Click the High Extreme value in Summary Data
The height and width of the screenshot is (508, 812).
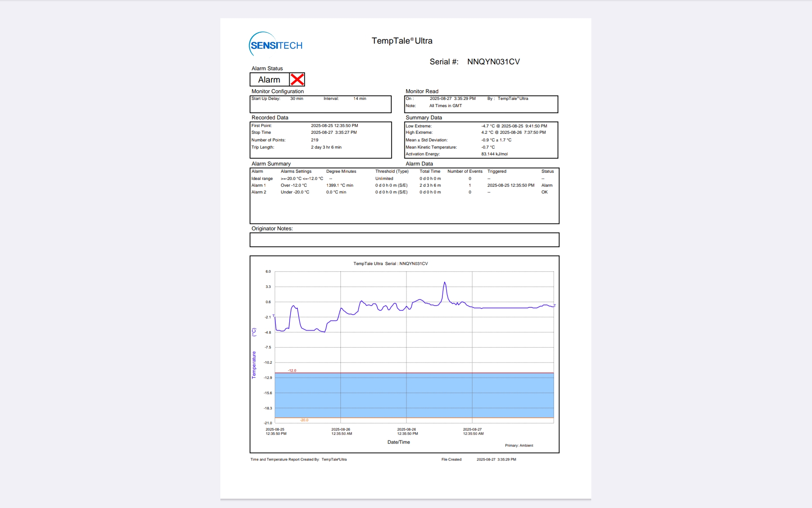513,133
